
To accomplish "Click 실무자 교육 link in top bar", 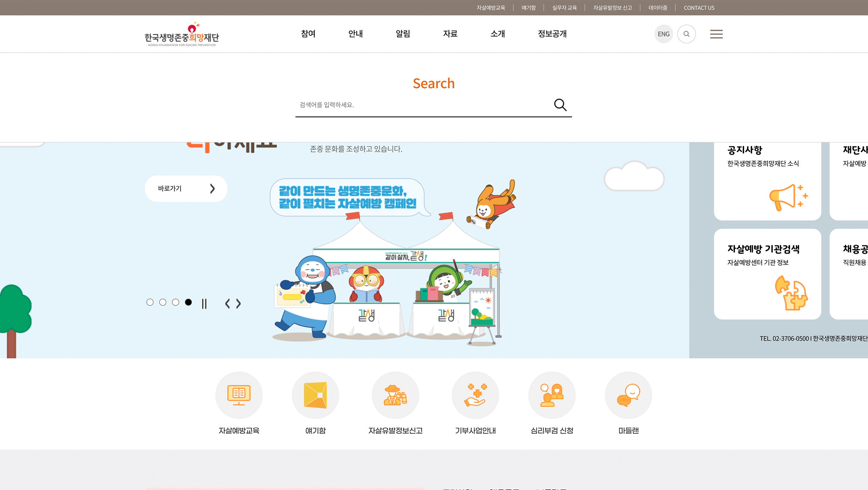I will click(x=564, y=8).
